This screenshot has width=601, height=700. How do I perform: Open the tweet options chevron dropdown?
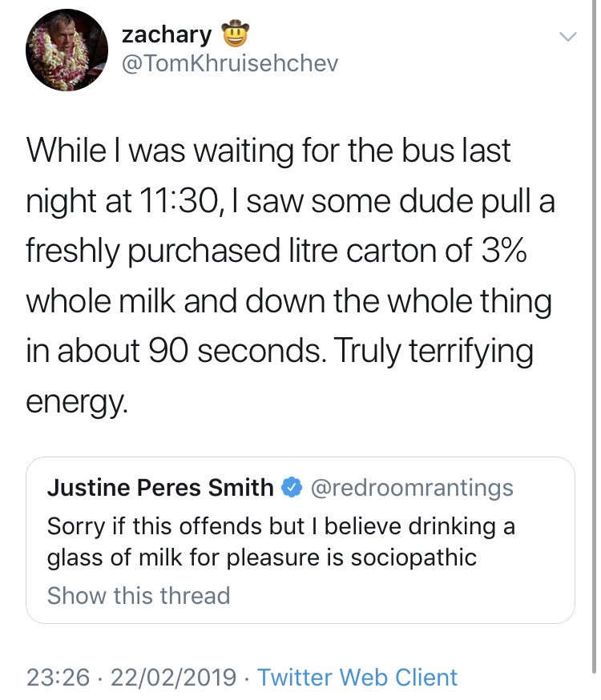pyautogui.click(x=568, y=37)
